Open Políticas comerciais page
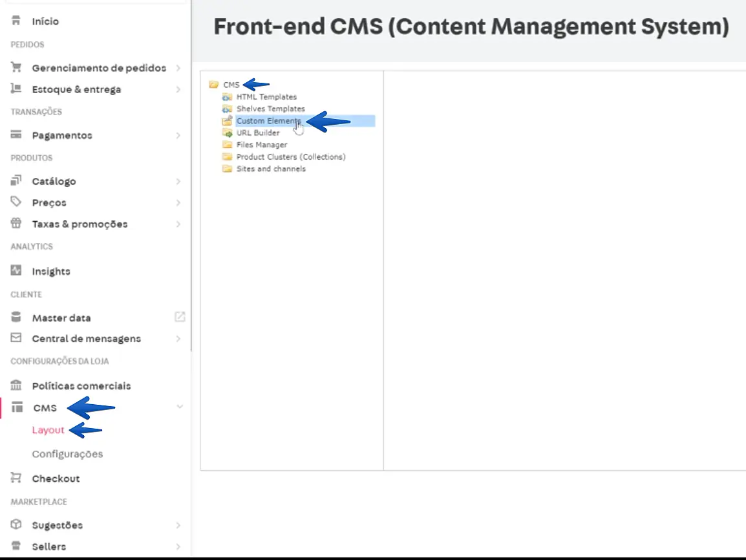The height and width of the screenshot is (560, 746). [81, 385]
